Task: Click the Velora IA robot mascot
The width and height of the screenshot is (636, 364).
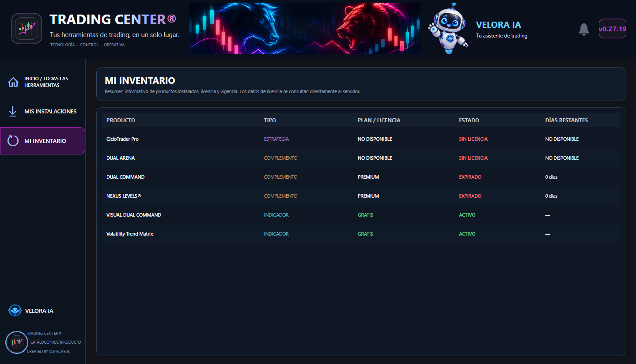Action: click(448, 28)
